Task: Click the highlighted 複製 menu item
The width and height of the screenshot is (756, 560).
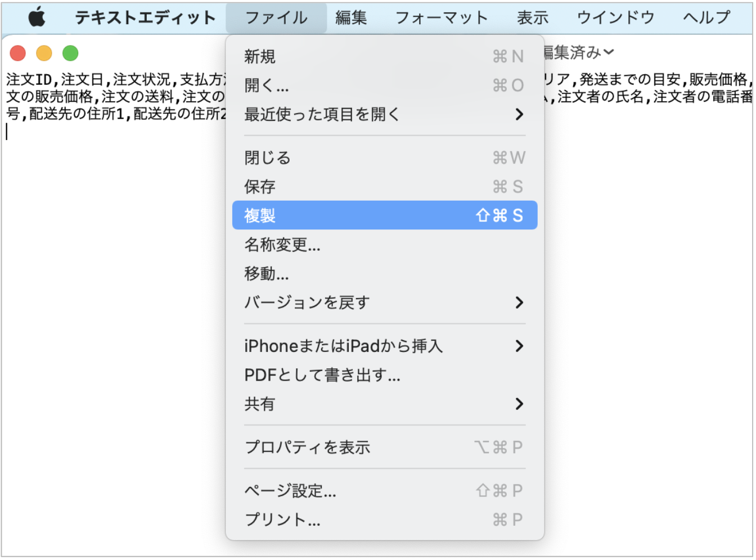Action: click(385, 215)
